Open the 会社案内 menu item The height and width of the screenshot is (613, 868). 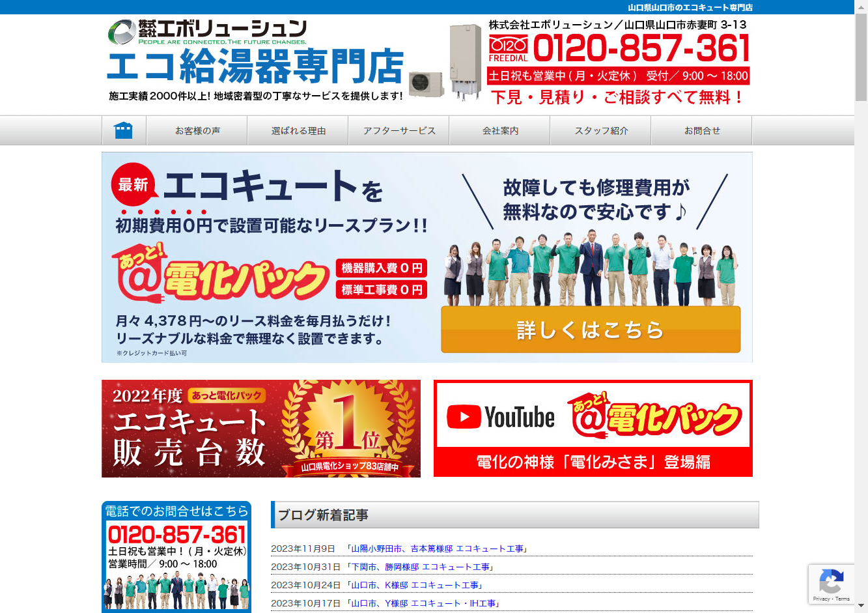click(500, 131)
